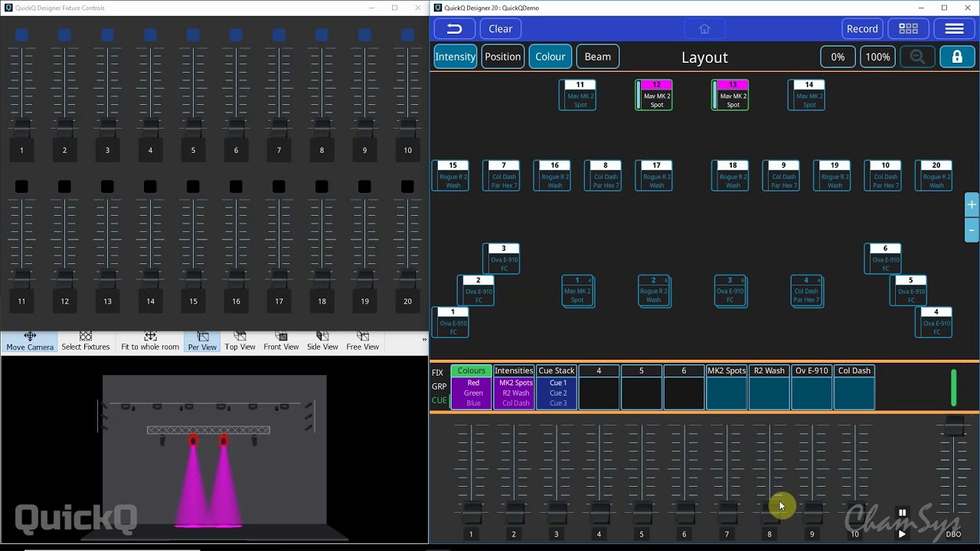Select group 1 Mav MK 2 Spot

[577, 291]
